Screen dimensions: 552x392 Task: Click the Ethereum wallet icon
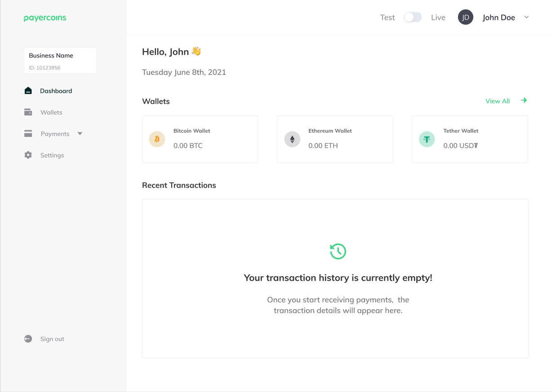click(x=292, y=139)
